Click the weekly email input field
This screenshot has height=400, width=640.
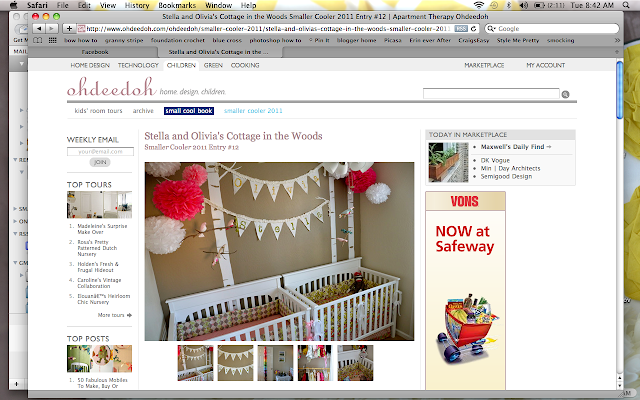point(100,151)
